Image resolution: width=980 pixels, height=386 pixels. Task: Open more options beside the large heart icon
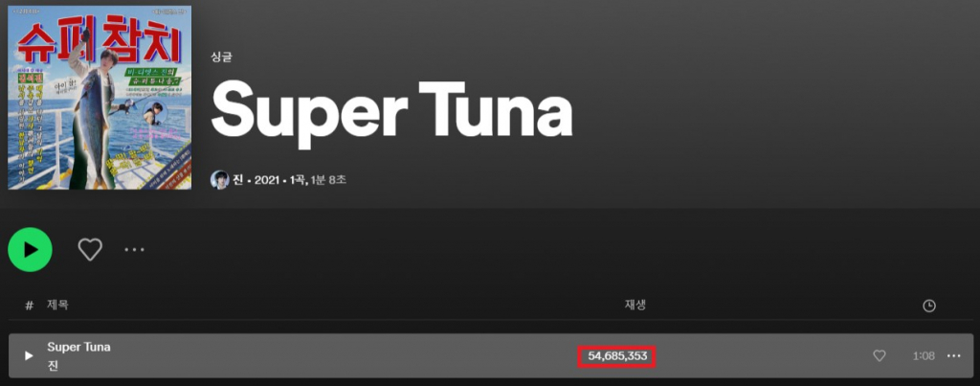134,250
